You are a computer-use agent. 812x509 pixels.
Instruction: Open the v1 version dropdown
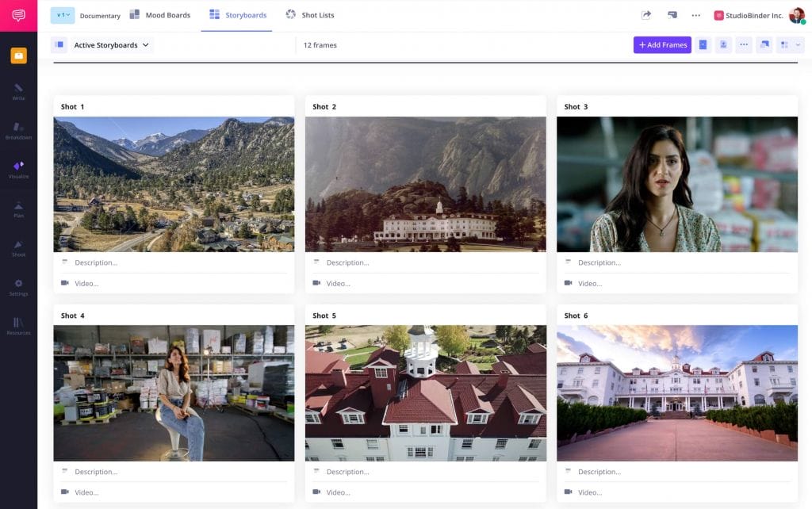tap(63, 14)
